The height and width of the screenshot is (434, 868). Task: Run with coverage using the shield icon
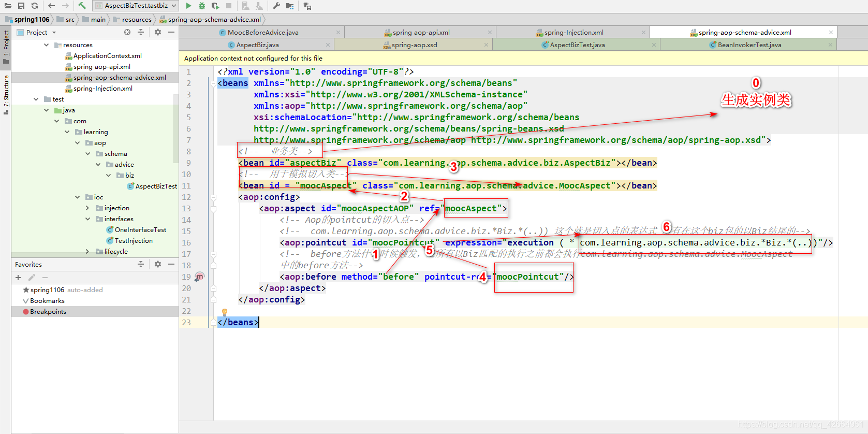point(215,6)
